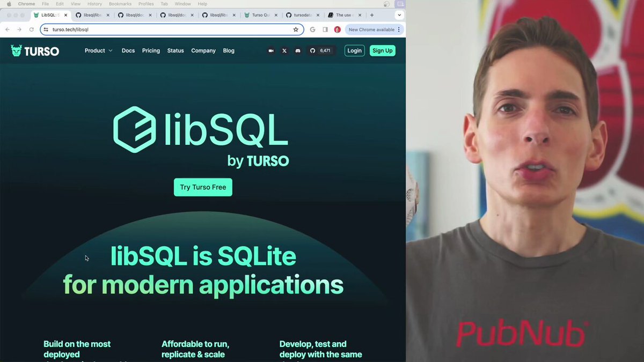This screenshot has height=362, width=644.
Task: Open the Help menu
Action: 202,4
